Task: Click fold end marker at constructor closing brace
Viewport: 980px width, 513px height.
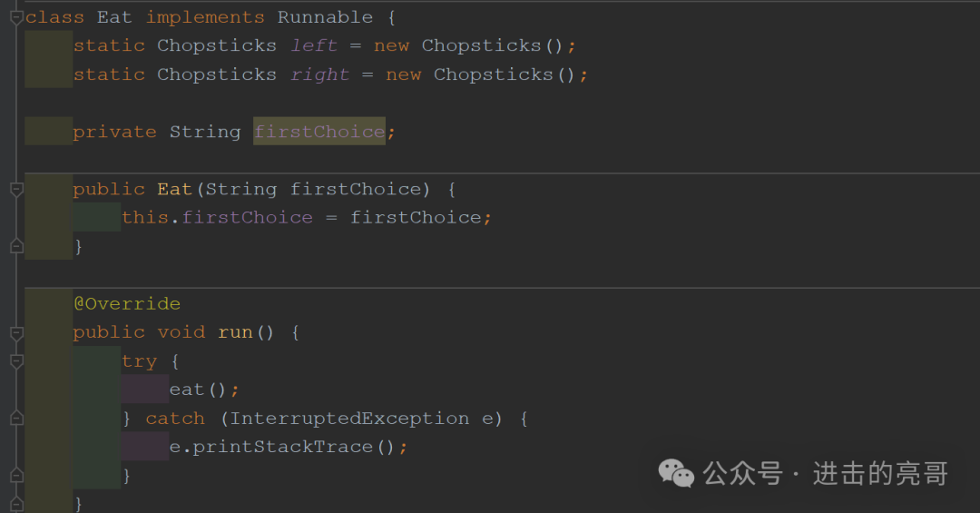Action: (16, 246)
